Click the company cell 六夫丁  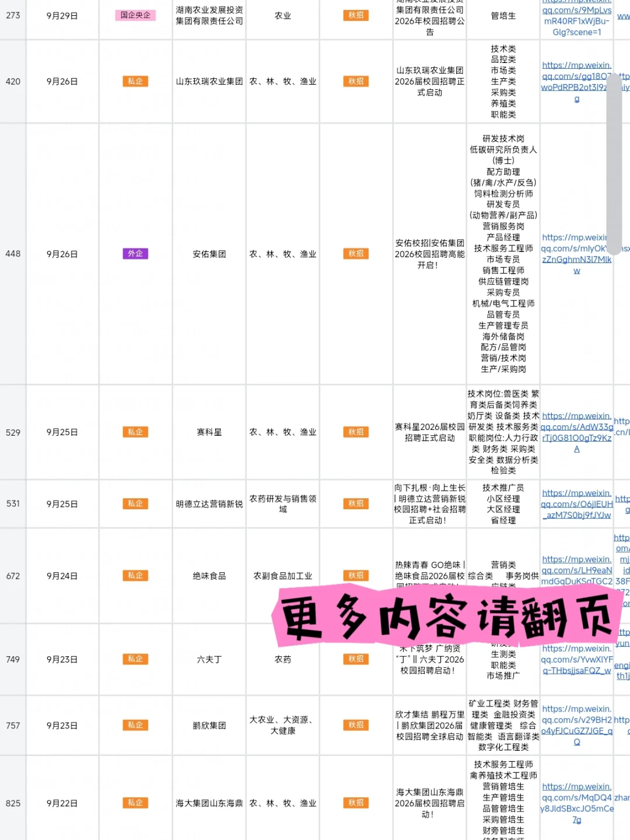point(209,659)
